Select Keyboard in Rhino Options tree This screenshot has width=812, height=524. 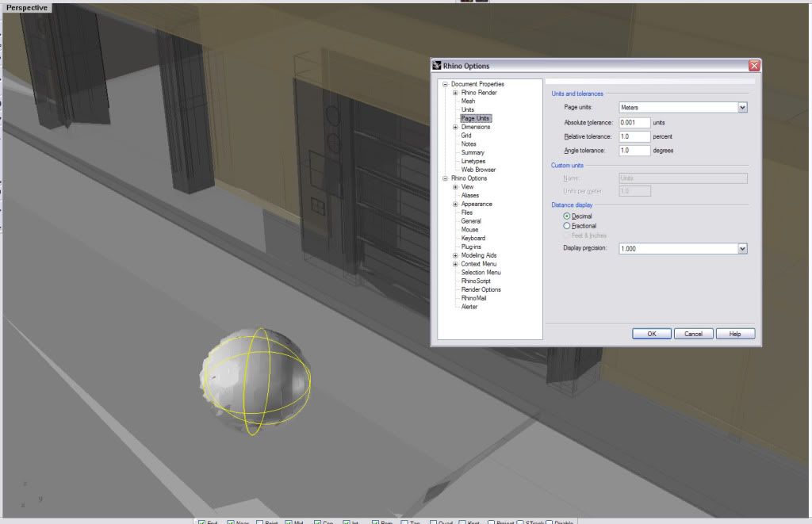click(x=473, y=238)
